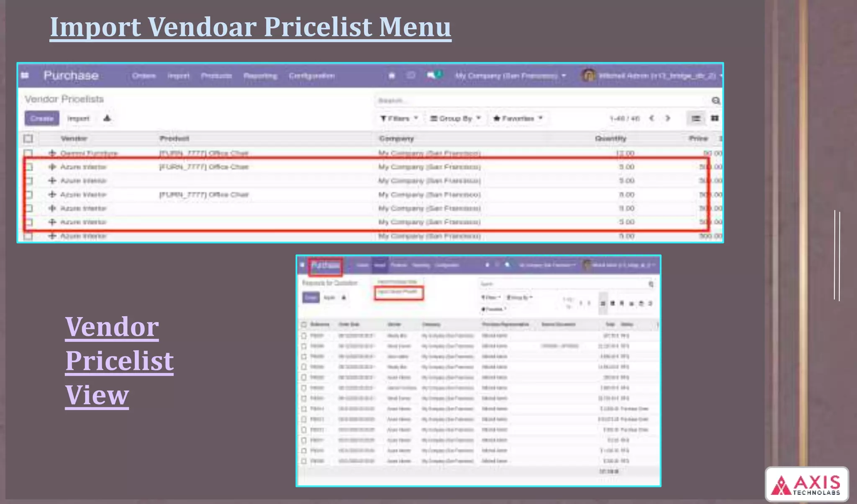Click Gemini Furniture vendor cell
857x504 pixels.
pyautogui.click(x=89, y=154)
